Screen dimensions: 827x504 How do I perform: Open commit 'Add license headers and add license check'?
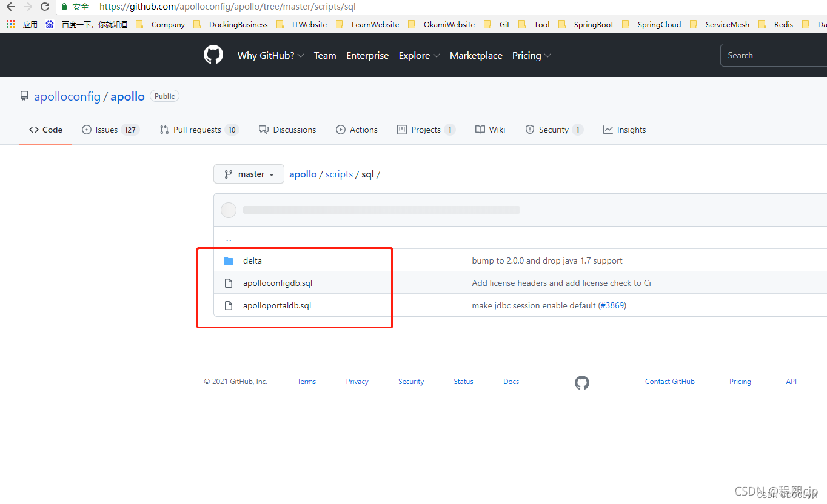click(x=561, y=283)
